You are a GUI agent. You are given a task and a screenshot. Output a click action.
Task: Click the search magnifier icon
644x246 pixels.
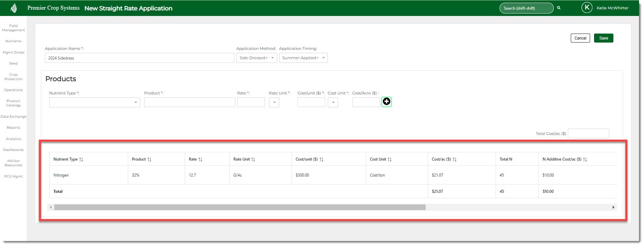[559, 8]
